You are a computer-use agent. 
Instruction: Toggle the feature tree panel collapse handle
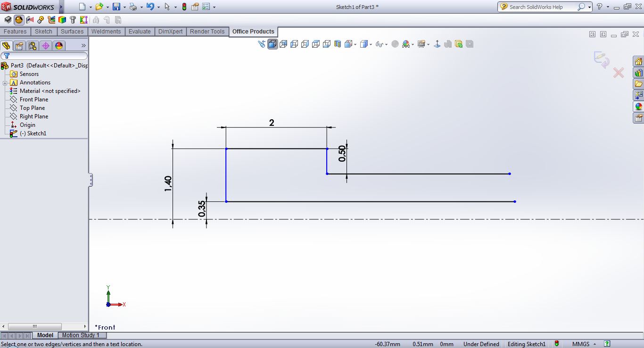[x=91, y=180]
